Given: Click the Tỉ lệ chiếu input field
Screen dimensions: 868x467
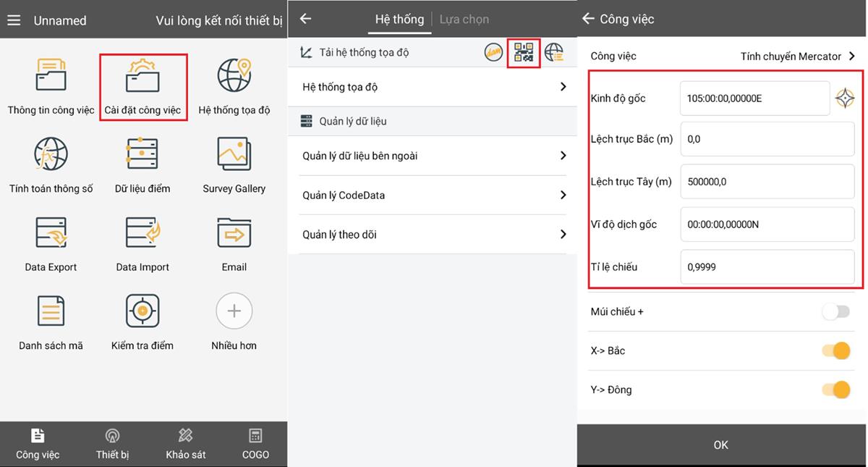Looking at the screenshot, I should click(x=767, y=267).
